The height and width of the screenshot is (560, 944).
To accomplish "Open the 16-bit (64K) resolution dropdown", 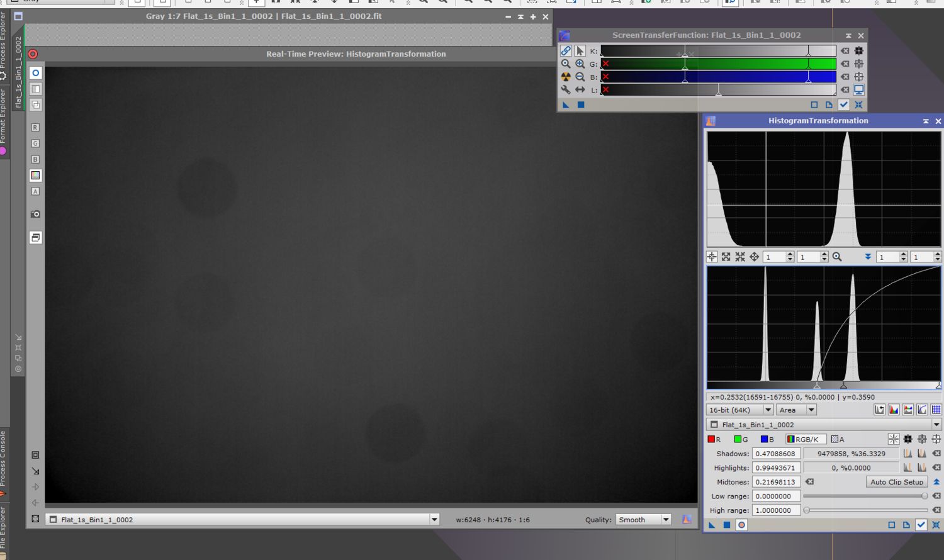I will pyautogui.click(x=739, y=410).
